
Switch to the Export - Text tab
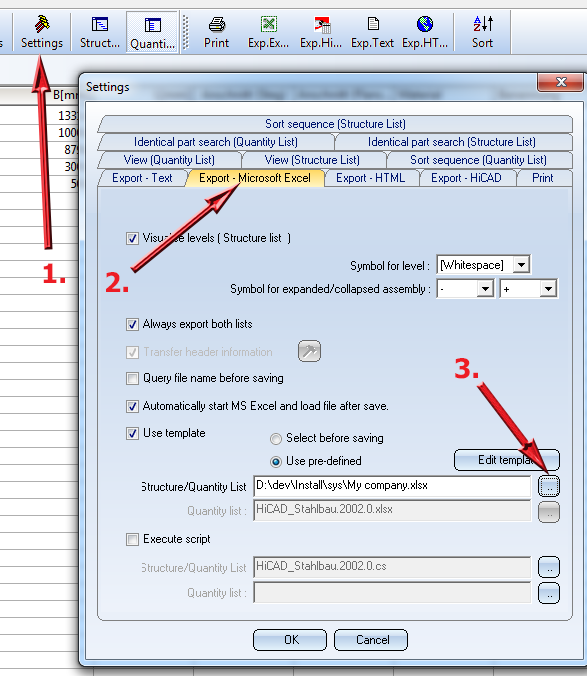142,178
